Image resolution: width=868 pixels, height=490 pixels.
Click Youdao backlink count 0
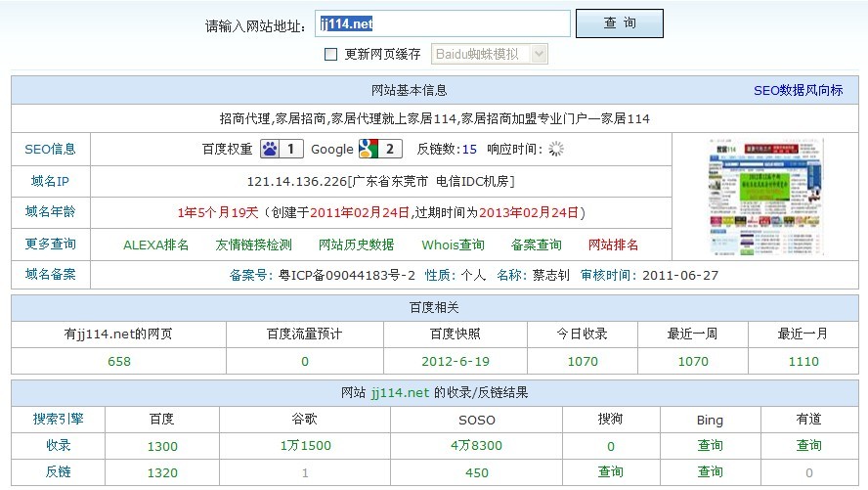pos(808,472)
